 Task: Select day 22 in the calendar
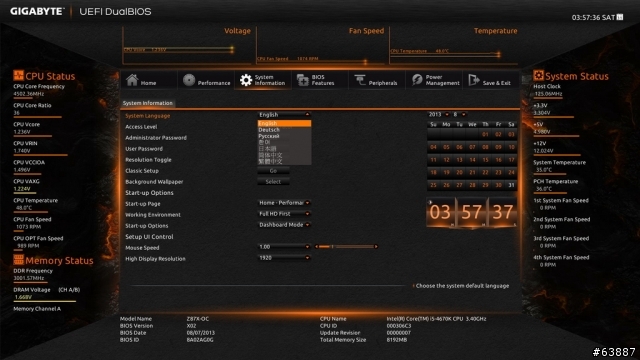485,173
